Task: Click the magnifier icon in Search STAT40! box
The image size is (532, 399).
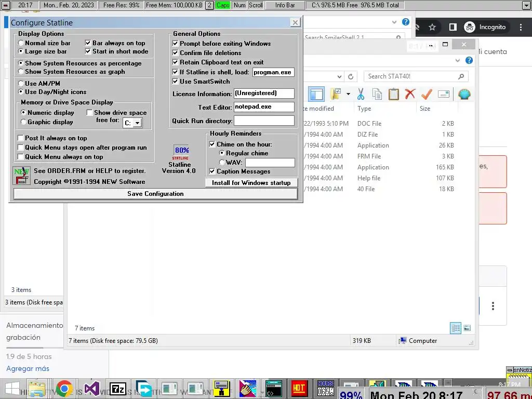Action: coord(461,76)
